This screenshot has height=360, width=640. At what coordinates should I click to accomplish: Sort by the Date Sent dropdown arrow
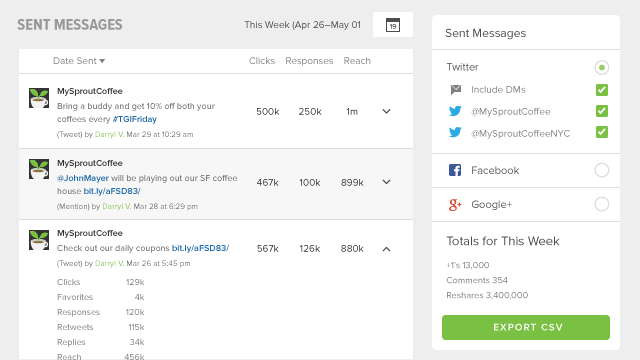102,61
